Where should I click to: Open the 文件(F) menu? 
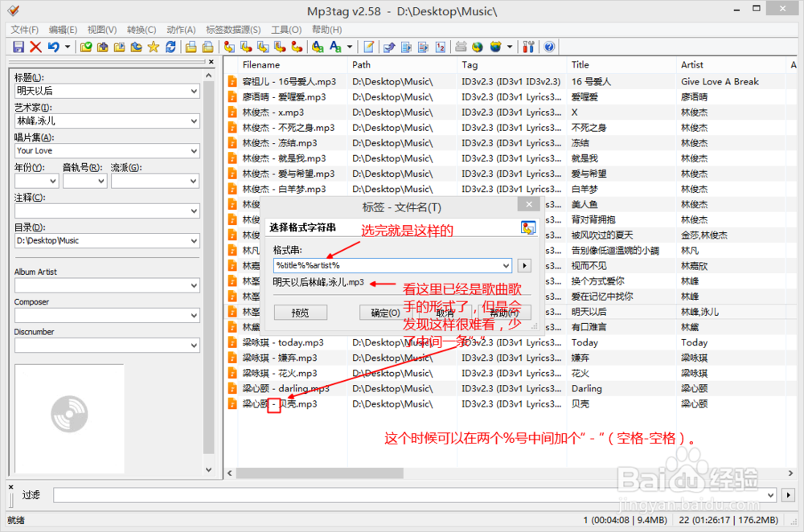pos(25,30)
